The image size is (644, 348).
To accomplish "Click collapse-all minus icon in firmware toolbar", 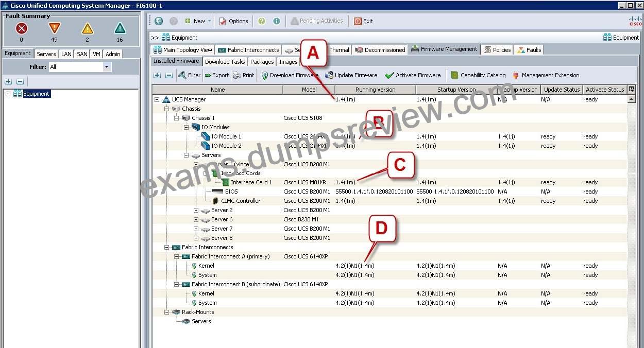I will pos(169,75).
